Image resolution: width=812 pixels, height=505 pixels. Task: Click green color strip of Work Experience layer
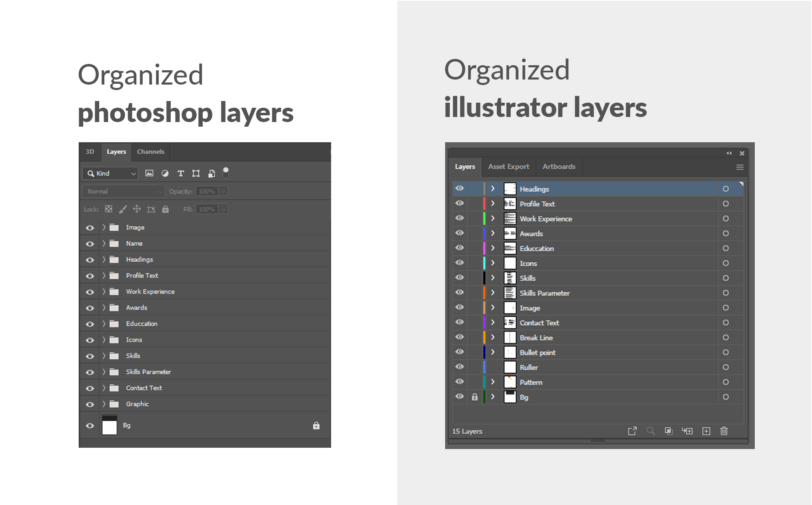click(x=484, y=218)
